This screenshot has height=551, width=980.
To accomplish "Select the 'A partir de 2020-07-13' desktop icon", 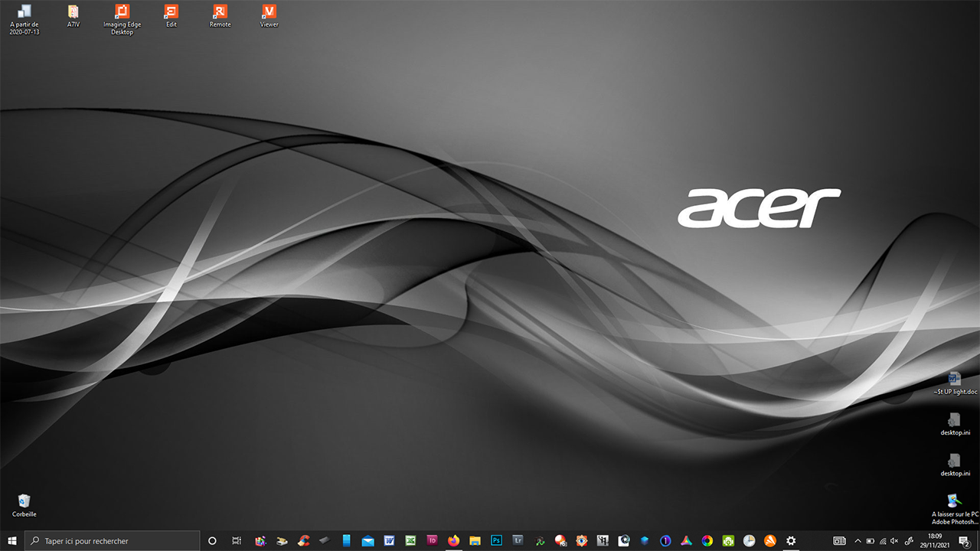I will (x=24, y=20).
